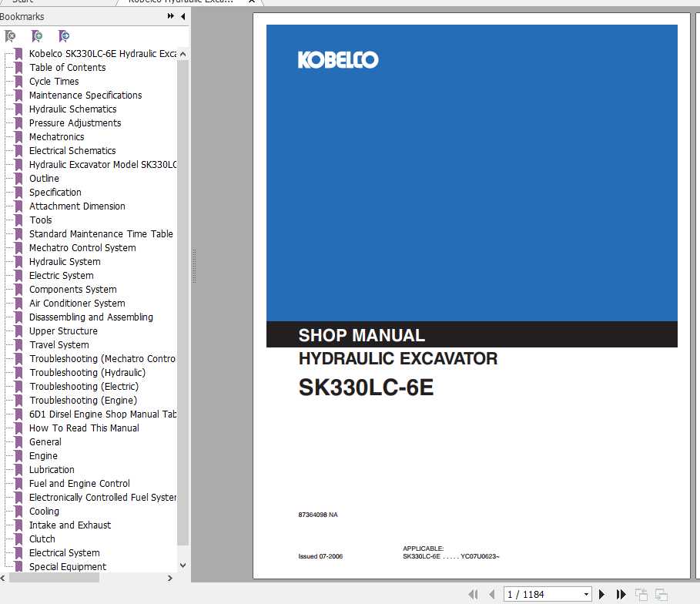Screen dimensions: 700x604
Task: Open the Components System bookmark
Action: coord(72,289)
